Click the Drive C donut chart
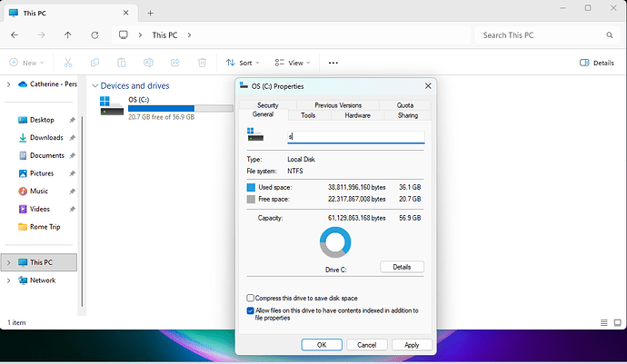Viewport: 627px width, 364px height. click(335, 242)
